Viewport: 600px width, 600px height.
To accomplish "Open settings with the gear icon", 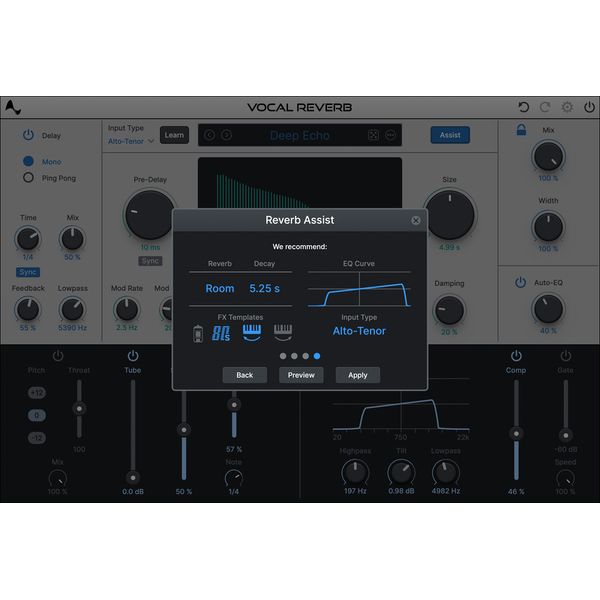I will [567, 107].
